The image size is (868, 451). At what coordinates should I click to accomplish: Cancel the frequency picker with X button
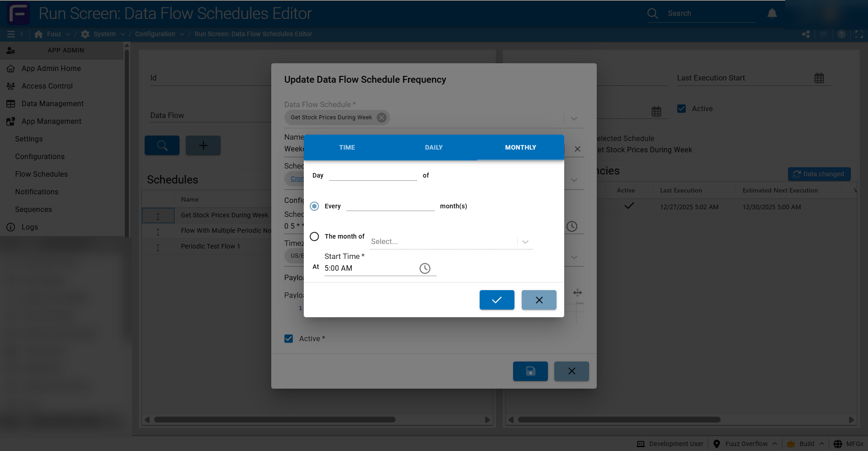tap(538, 300)
